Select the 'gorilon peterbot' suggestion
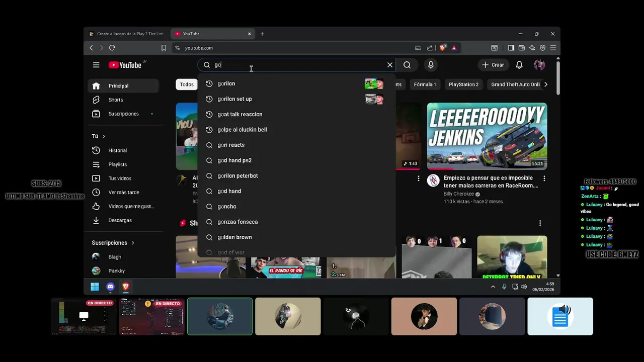This screenshot has width=644, height=362. [x=296, y=175]
